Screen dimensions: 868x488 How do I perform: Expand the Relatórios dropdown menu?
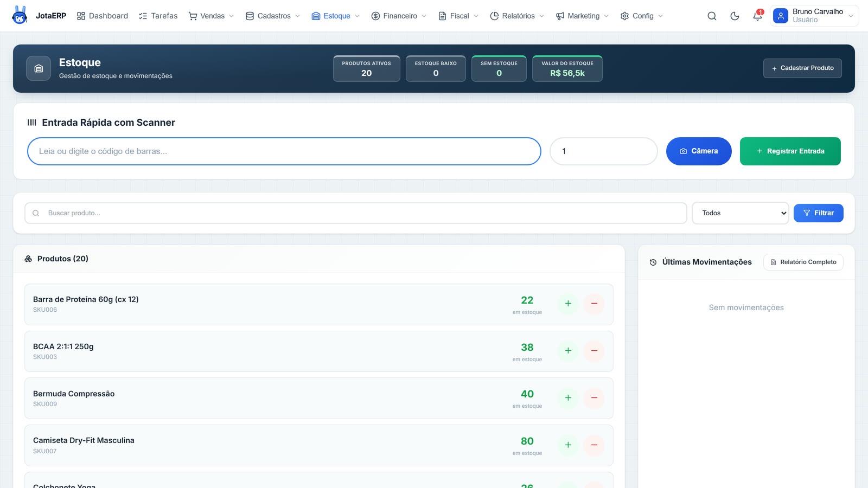click(x=516, y=16)
